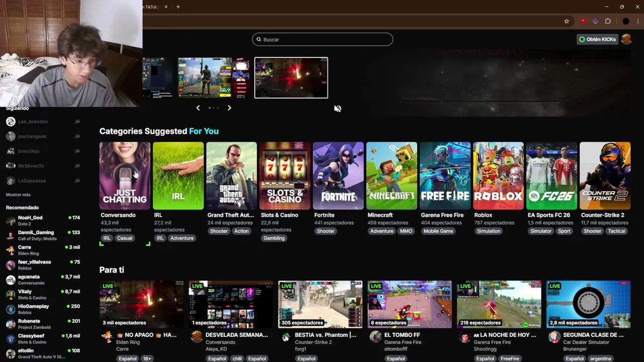The width and height of the screenshot is (644, 362).
Task: Click the Buscar search field
Action: coord(323,39)
